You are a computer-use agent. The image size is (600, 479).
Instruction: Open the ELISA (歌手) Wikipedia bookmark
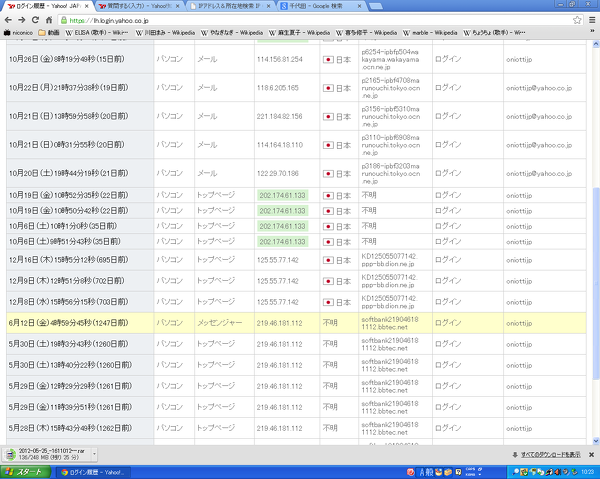coord(97,33)
